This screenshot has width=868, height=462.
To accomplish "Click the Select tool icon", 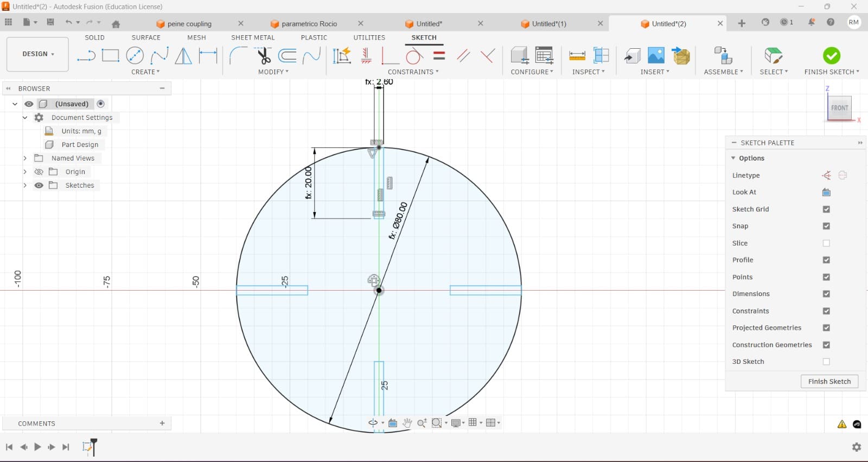I will 774,55.
